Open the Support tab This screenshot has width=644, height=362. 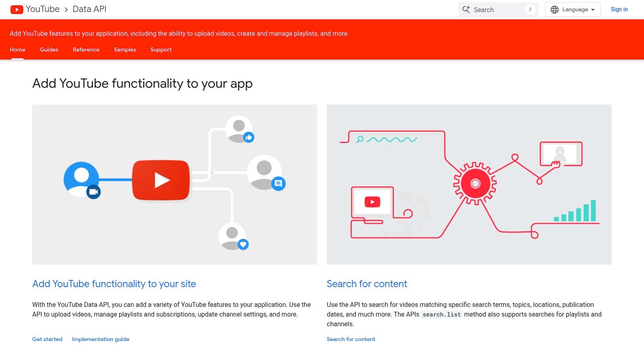point(161,49)
